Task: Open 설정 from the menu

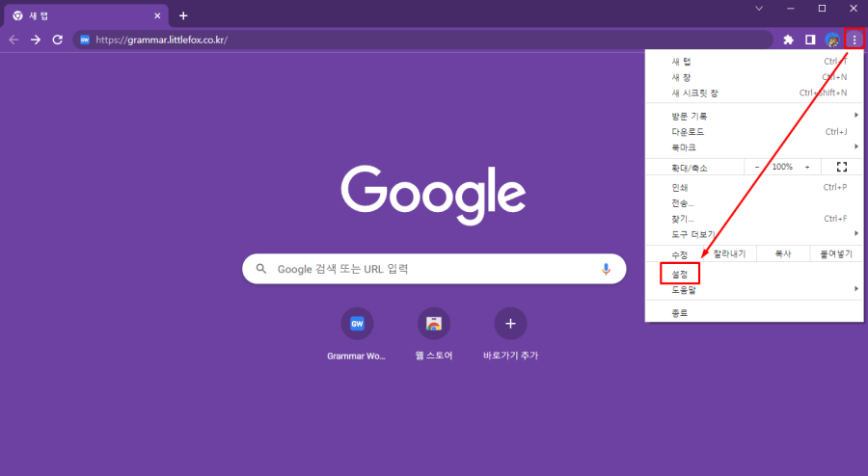Action: [x=754, y=275]
